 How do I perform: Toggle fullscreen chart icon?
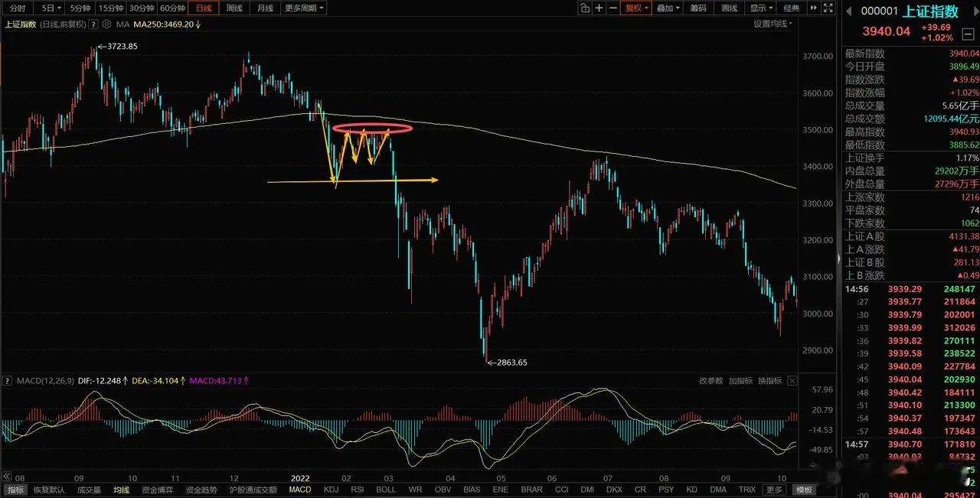pos(828,8)
